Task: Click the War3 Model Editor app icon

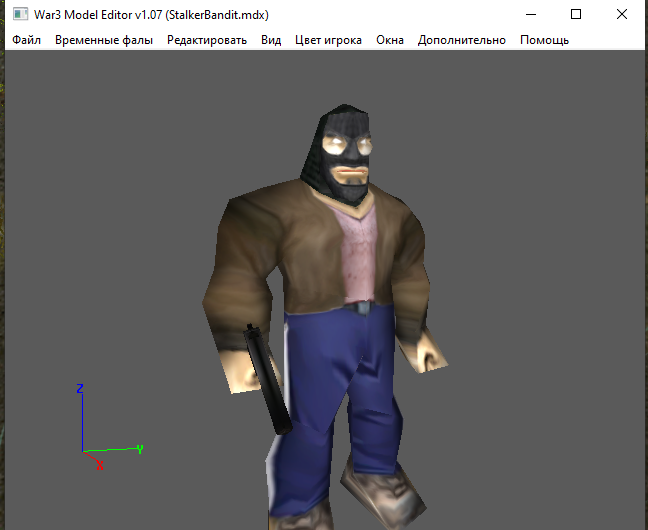Action: point(20,14)
